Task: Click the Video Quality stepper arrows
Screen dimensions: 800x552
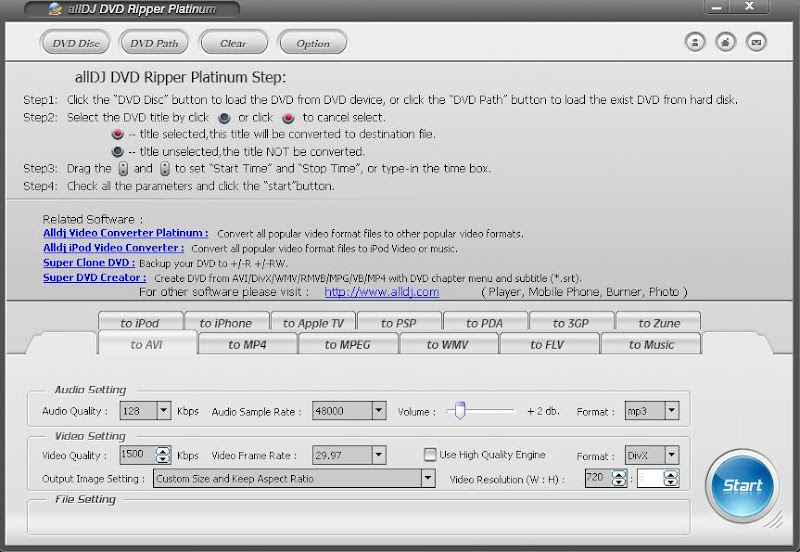Action: click(x=163, y=455)
